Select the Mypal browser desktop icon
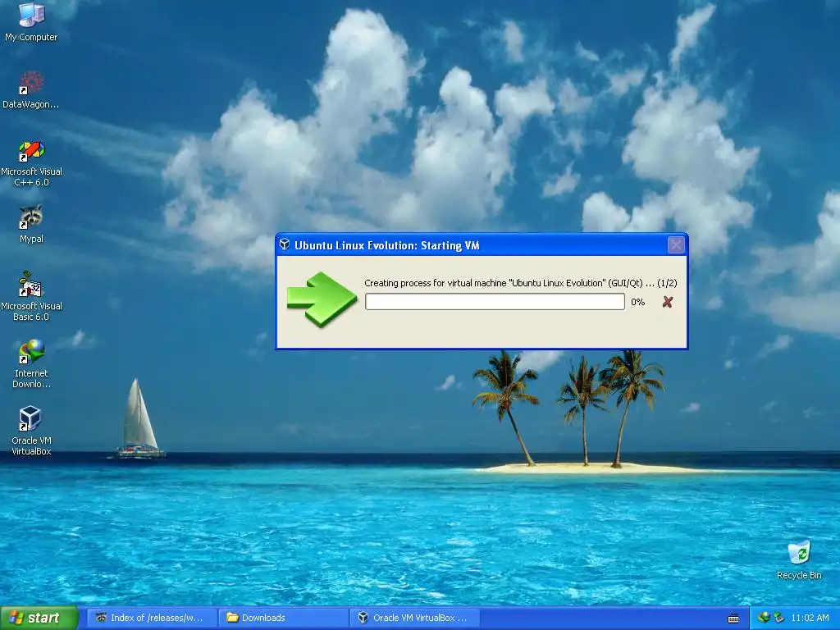Image resolution: width=840 pixels, height=630 pixels. coord(31,224)
